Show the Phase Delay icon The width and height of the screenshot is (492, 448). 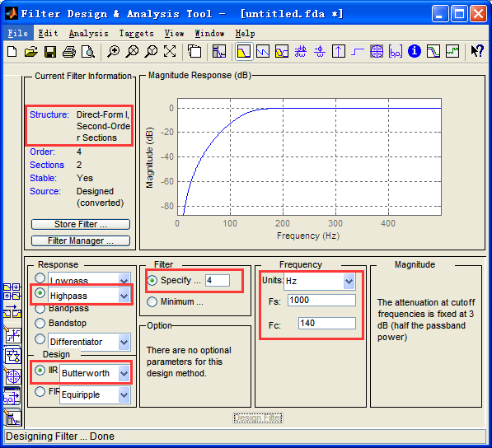click(320, 51)
